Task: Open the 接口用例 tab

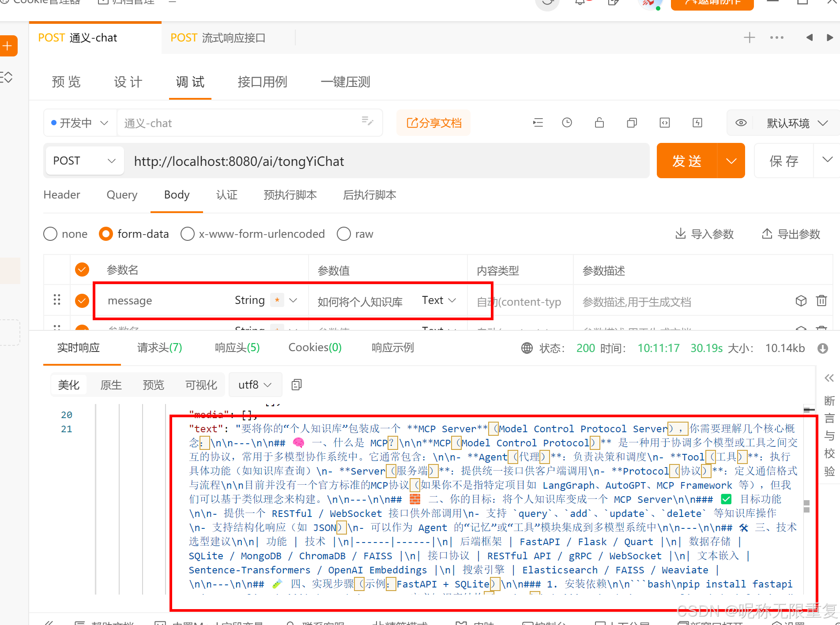Action: 262,82
